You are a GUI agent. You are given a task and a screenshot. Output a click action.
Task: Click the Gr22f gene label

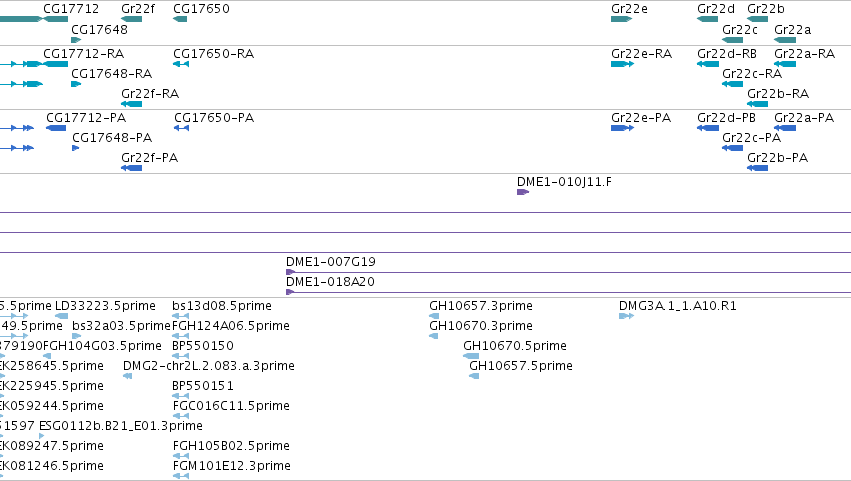point(138,9)
